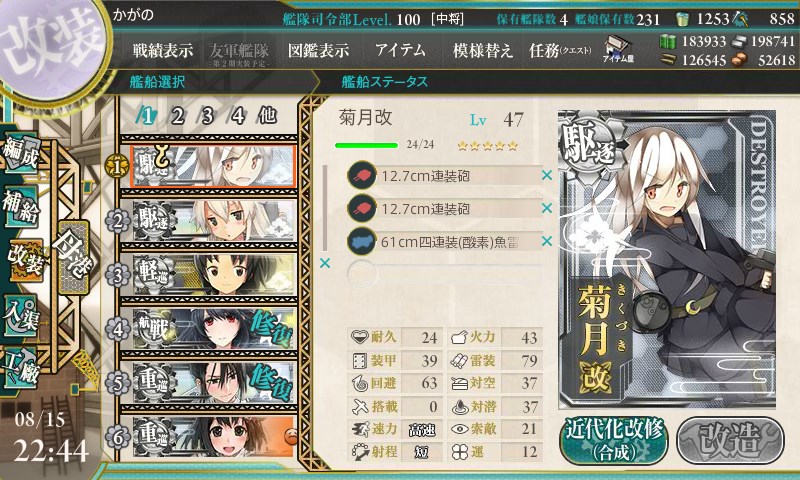Screen dimensions: 800x480
Task: Open the 任務(クエスト) quest menu
Action: (x=560, y=50)
